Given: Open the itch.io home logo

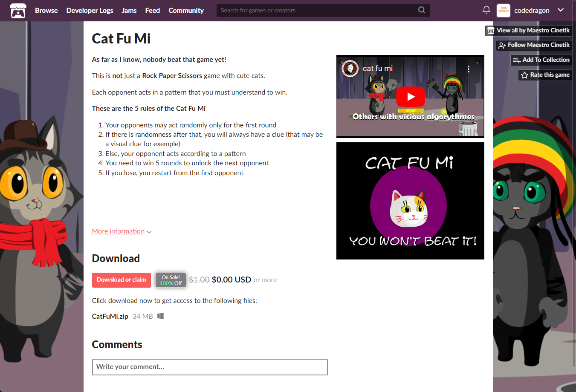Looking at the screenshot, I should pyautogui.click(x=18, y=10).
